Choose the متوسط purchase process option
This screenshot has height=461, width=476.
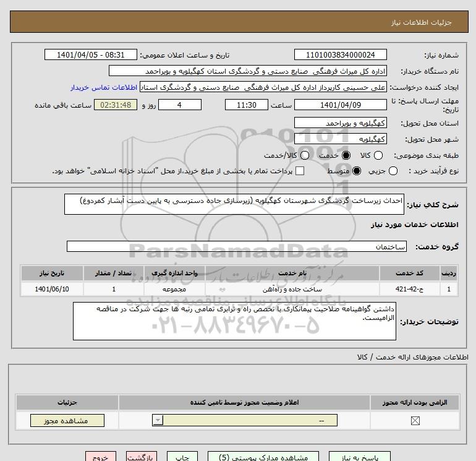357,171
